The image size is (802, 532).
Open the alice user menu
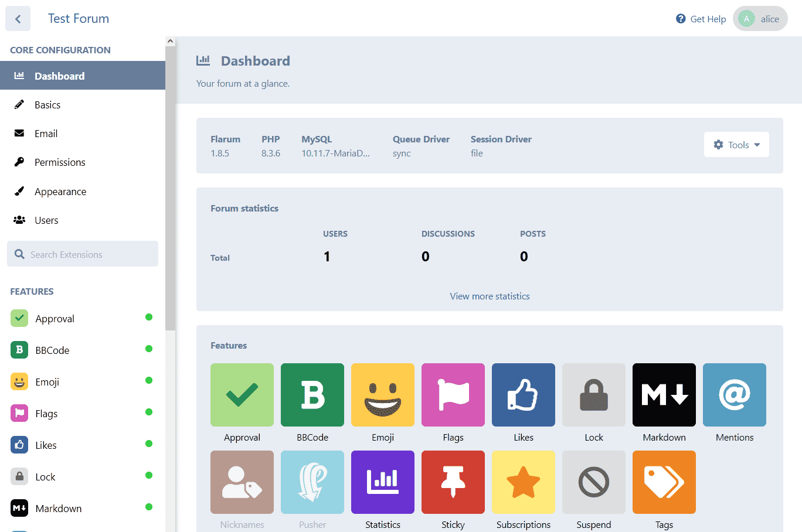[760, 19]
